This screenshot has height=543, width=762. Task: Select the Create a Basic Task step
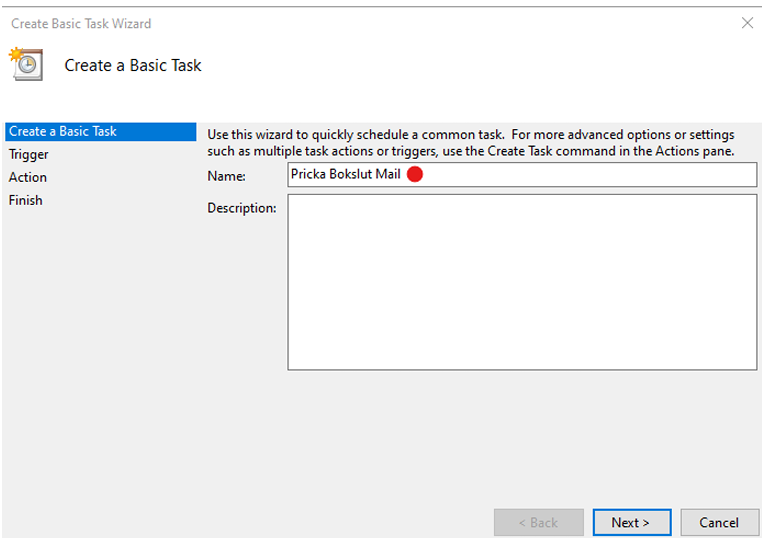(101, 131)
